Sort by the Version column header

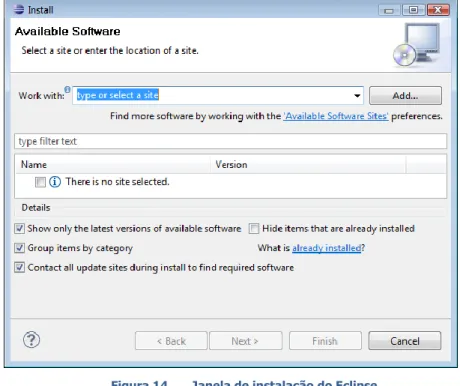point(308,164)
